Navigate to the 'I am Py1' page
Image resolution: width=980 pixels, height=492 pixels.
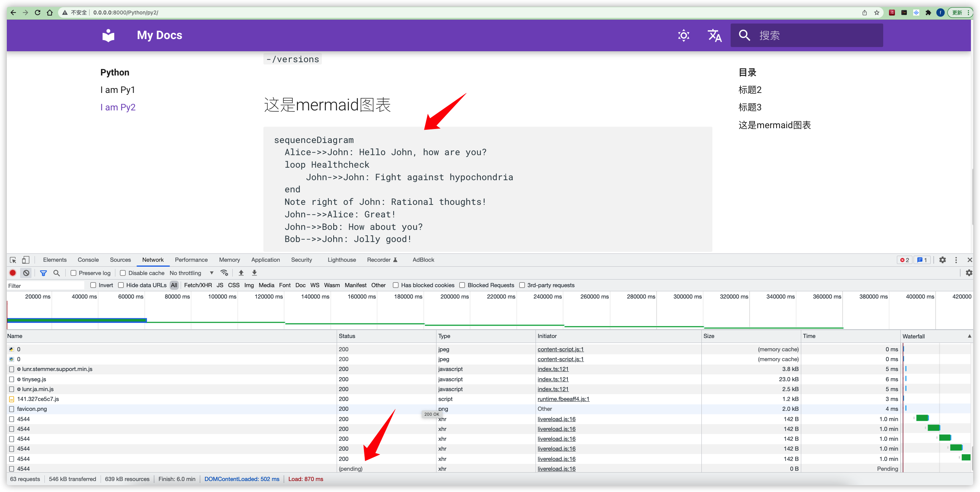coord(118,90)
